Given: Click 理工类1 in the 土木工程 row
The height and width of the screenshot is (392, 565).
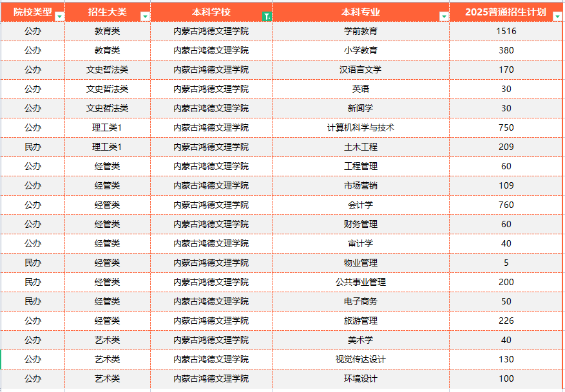Looking at the screenshot, I should point(107,147).
